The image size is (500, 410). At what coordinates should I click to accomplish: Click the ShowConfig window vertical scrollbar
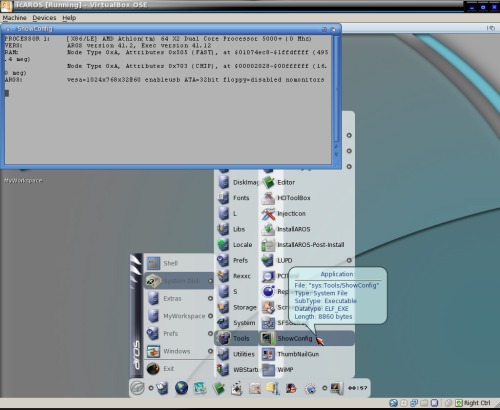337,88
